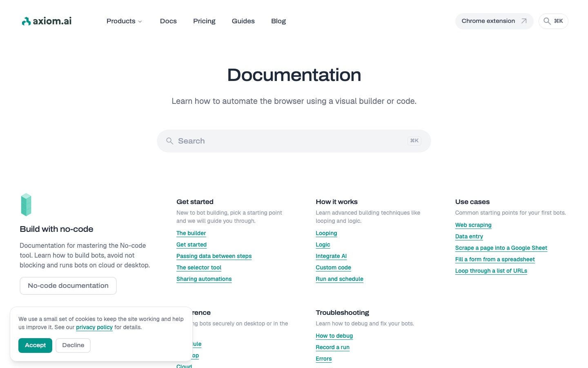Click the Documentation heading

(294, 75)
